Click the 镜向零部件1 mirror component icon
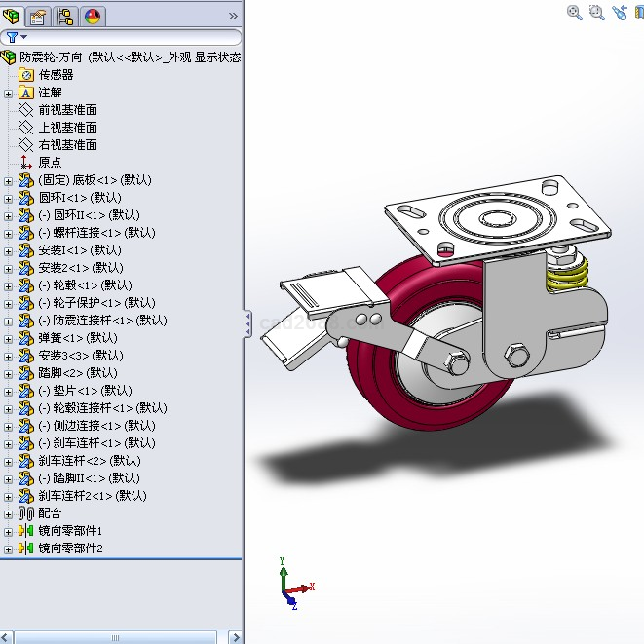The height and width of the screenshot is (644, 644). (x=26, y=531)
